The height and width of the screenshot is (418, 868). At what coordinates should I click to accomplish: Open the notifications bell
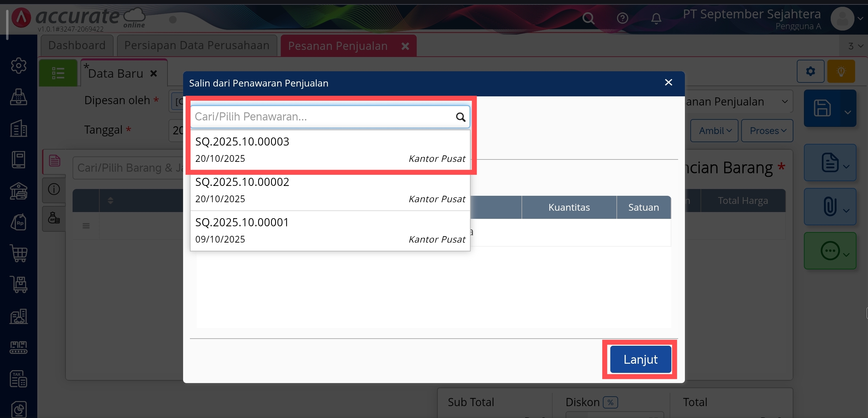(656, 18)
